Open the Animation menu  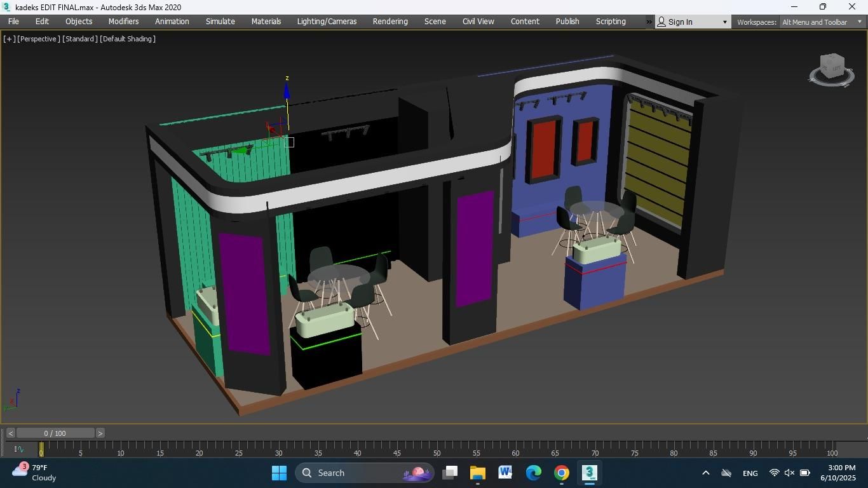click(172, 22)
